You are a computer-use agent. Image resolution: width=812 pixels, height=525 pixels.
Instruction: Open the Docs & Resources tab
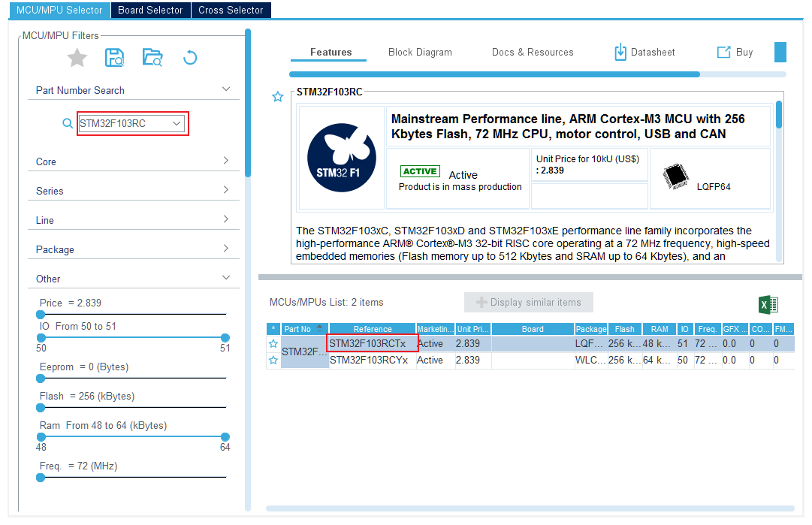pyautogui.click(x=533, y=53)
